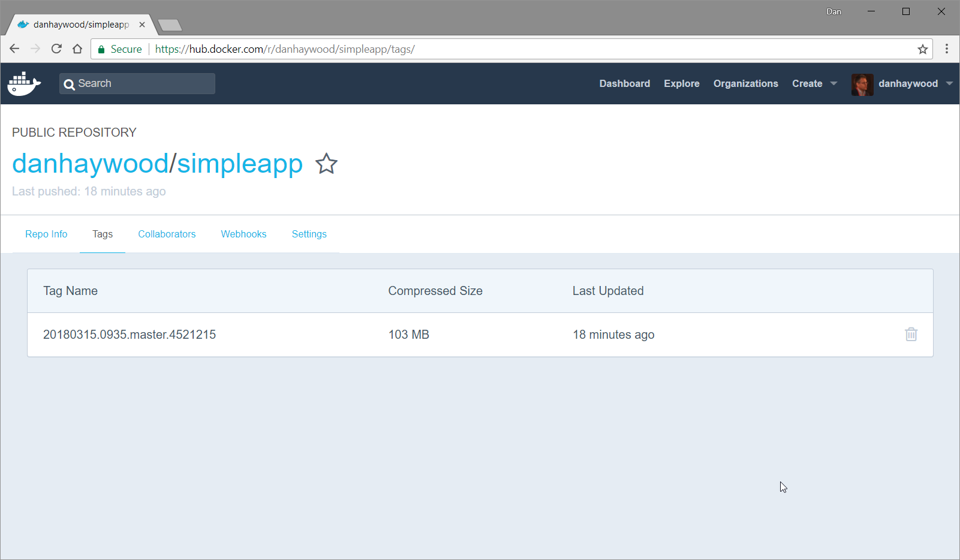Click the Docker whale logo
960x560 pixels.
click(24, 84)
